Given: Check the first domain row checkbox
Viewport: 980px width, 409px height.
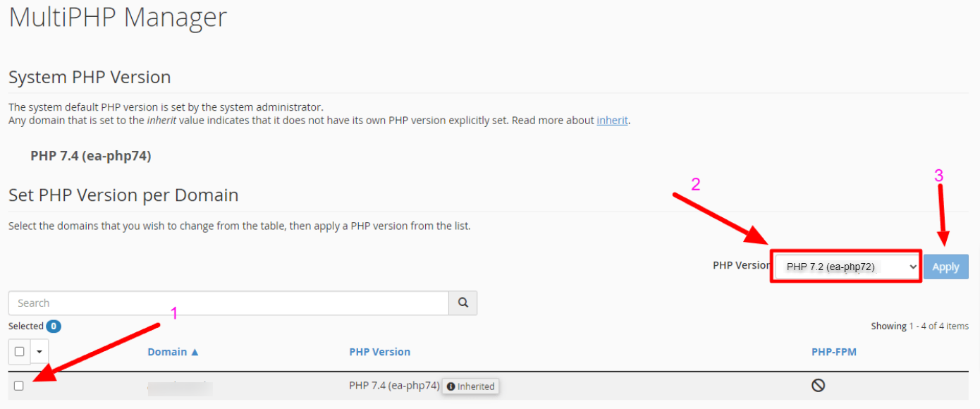Looking at the screenshot, I should point(19,386).
